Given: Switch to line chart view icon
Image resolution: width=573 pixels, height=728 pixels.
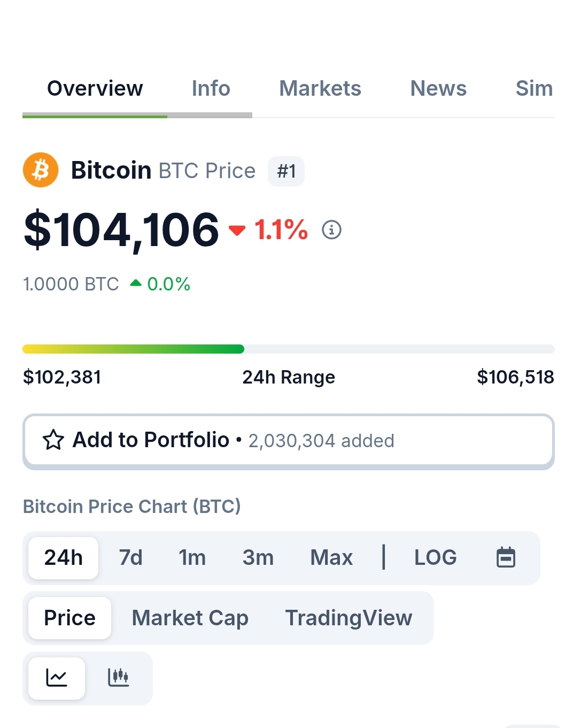Looking at the screenshot, I should 57,678.
